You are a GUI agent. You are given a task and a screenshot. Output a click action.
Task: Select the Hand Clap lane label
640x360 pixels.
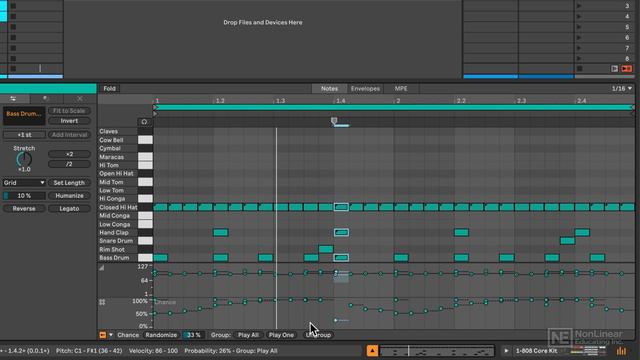pyautogui.click(x=114, y=233)
